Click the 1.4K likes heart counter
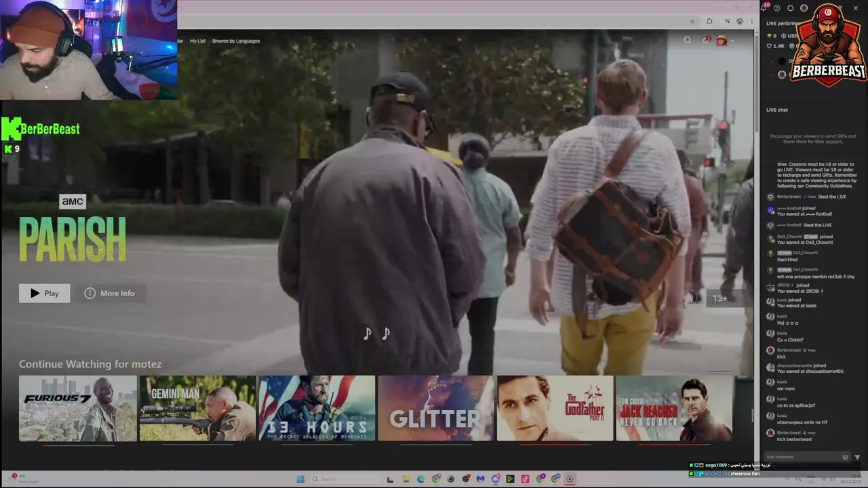This screenshot has height=488, width=868. (x=775, y=46)
